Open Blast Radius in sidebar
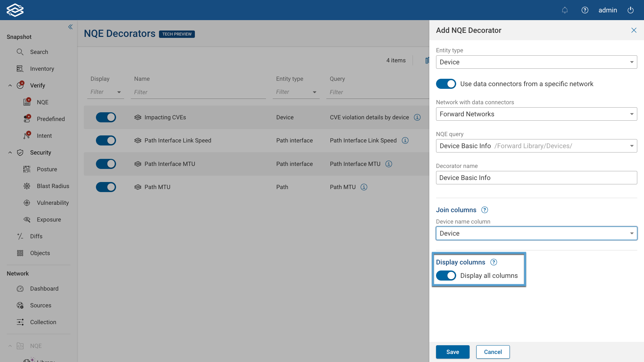Screen dimensions: 644x362 pyautogui.click(x=53, y=186)
